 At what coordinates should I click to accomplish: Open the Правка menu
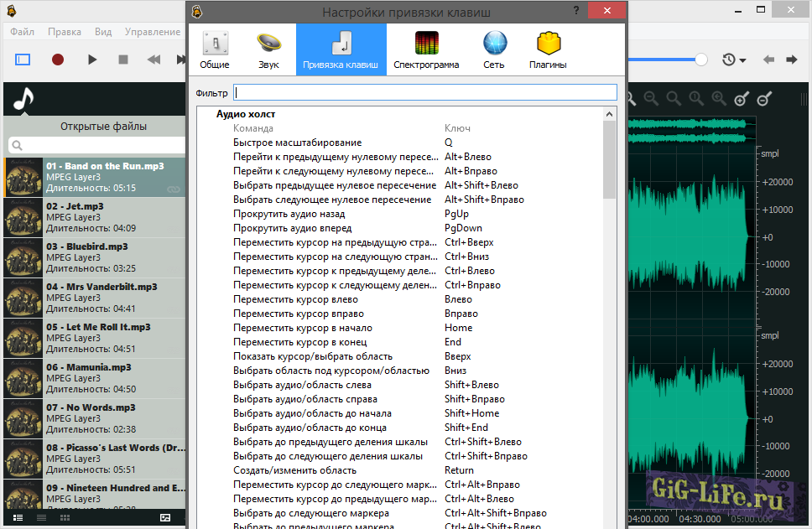coord(65,32)
